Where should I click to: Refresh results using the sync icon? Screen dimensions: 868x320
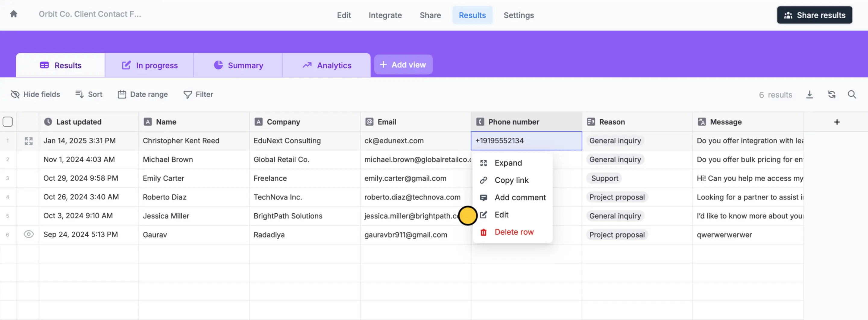coord(832,95)
